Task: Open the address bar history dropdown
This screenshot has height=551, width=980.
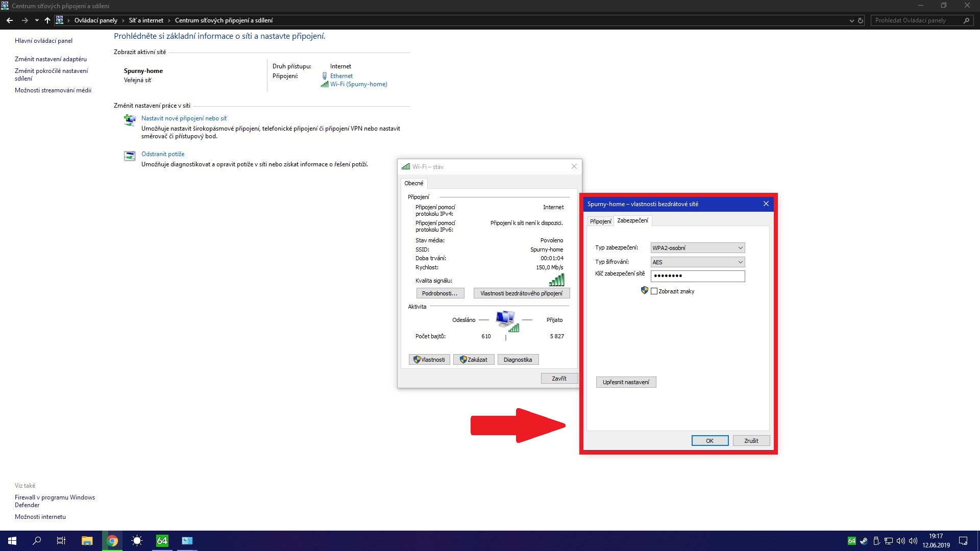Action: click(851, 20)
